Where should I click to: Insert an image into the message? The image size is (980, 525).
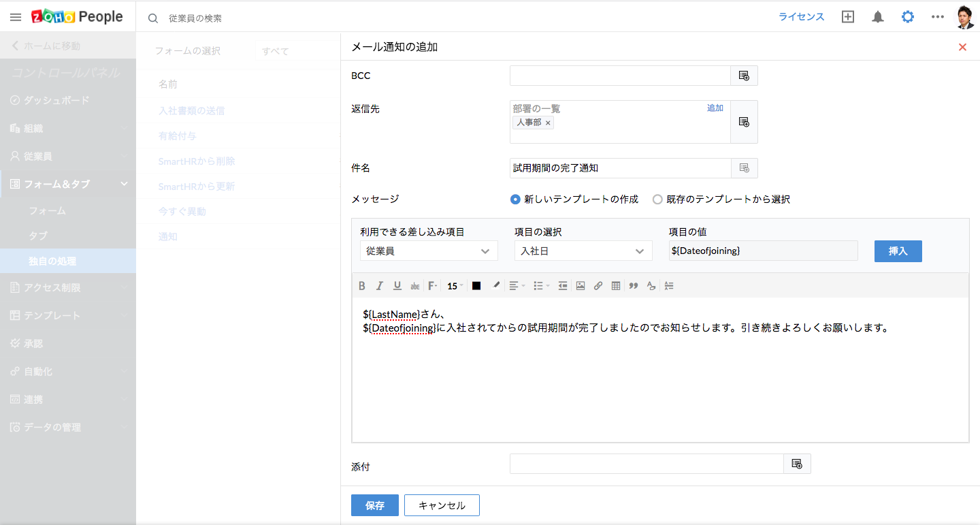tap(581, 286)
